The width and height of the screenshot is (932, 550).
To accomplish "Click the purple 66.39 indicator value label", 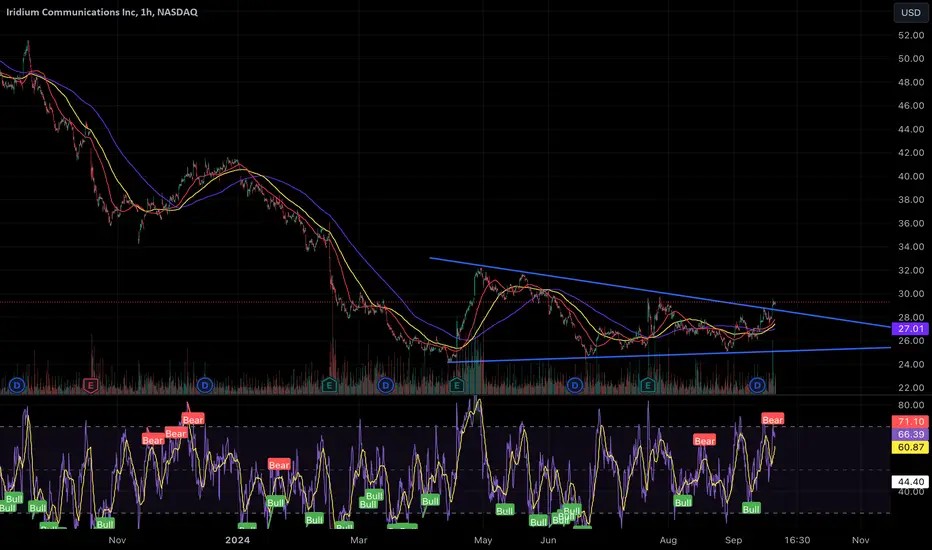I will point(910,435).
